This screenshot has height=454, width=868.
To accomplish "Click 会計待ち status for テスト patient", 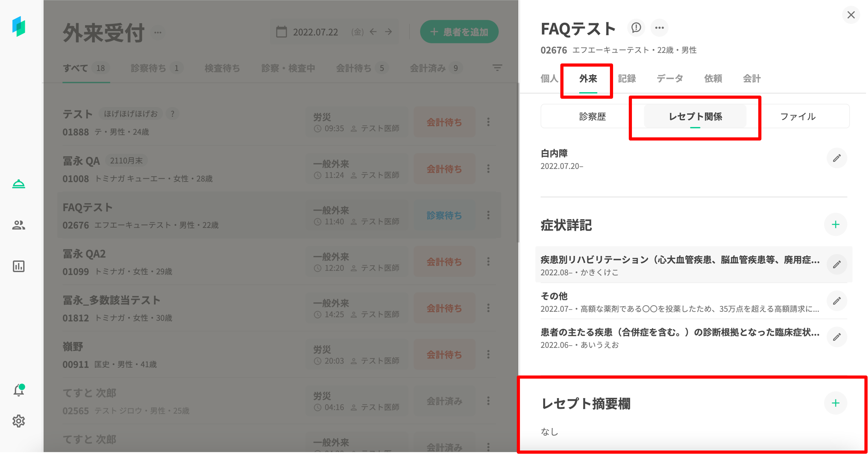I will (444, 122).
